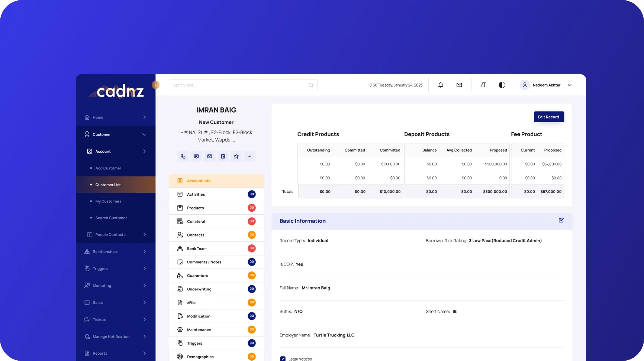The image size is (644, 361).
Task: Open the Nadeem Akhtar user dropdown
Action: (569, 85)
